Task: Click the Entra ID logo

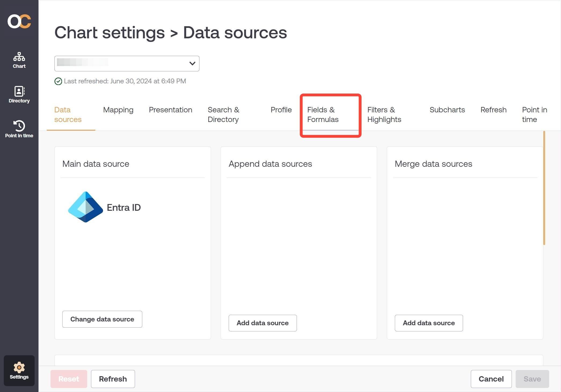Action: click(x=85, y=207)
